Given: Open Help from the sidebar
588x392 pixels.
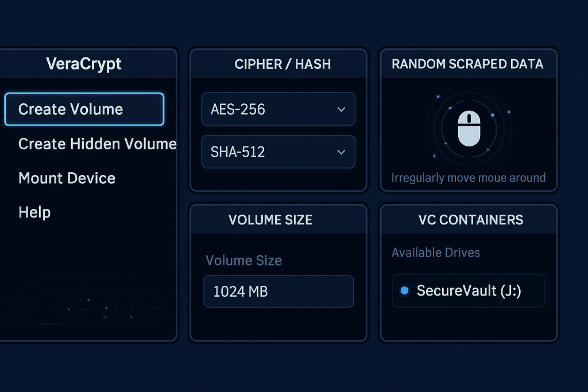Looking at the screenshot, I should coord(34,212).
